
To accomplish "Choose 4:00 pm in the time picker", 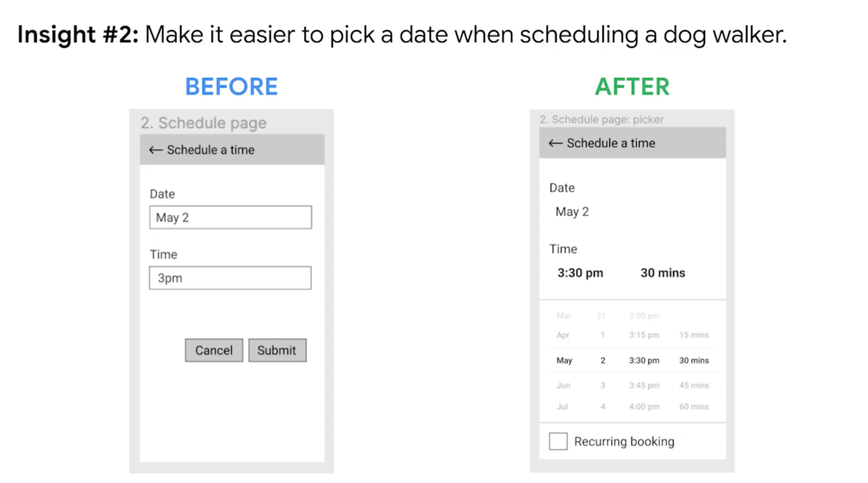I will tap(644, 407).
